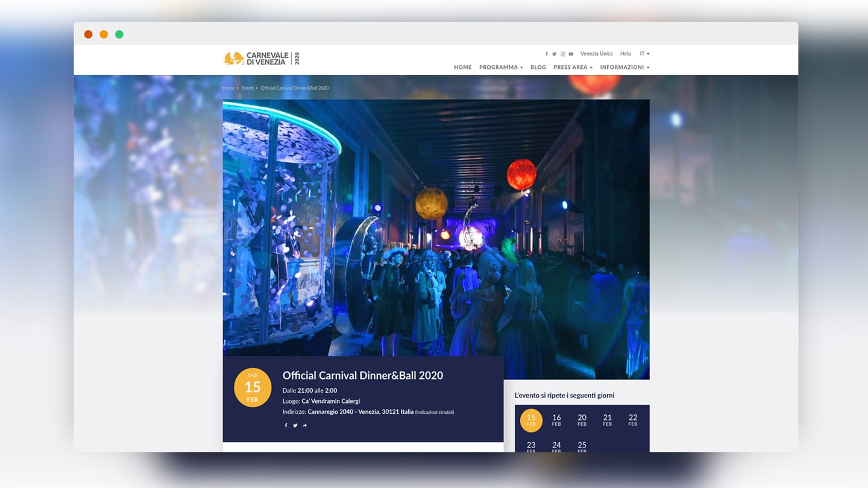Viewport: 868px width, 488px height.
Task: Click the Venezia Unica link
Action: [x=596, y=54]
